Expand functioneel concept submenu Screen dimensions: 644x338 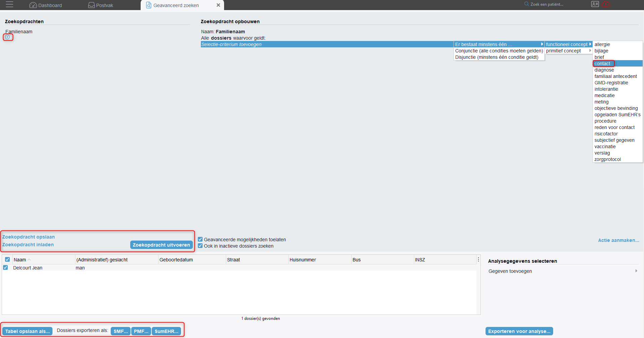pos(569,44)
